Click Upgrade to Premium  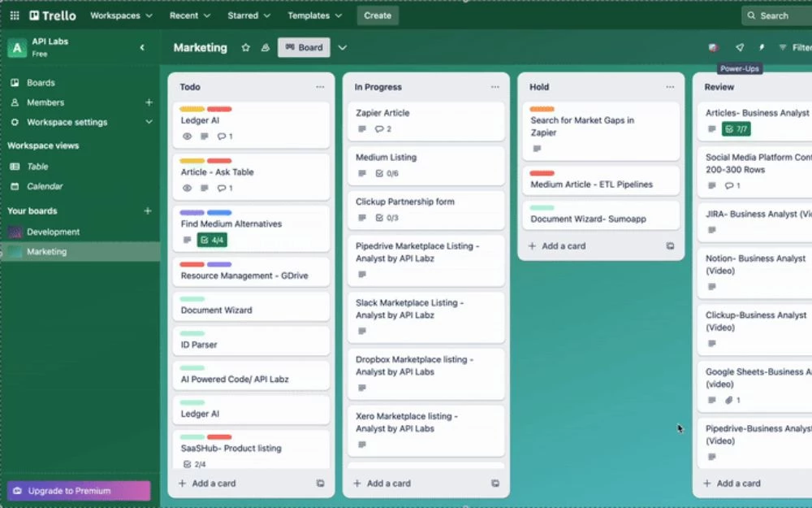(x=79, y=491)
